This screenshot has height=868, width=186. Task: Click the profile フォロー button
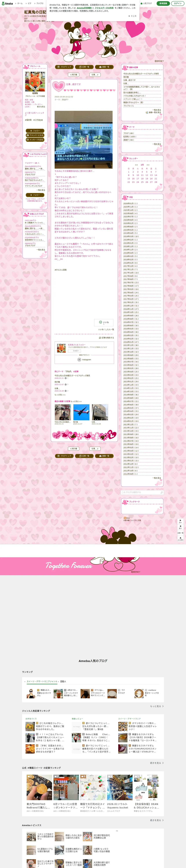(x=35, y=131)
